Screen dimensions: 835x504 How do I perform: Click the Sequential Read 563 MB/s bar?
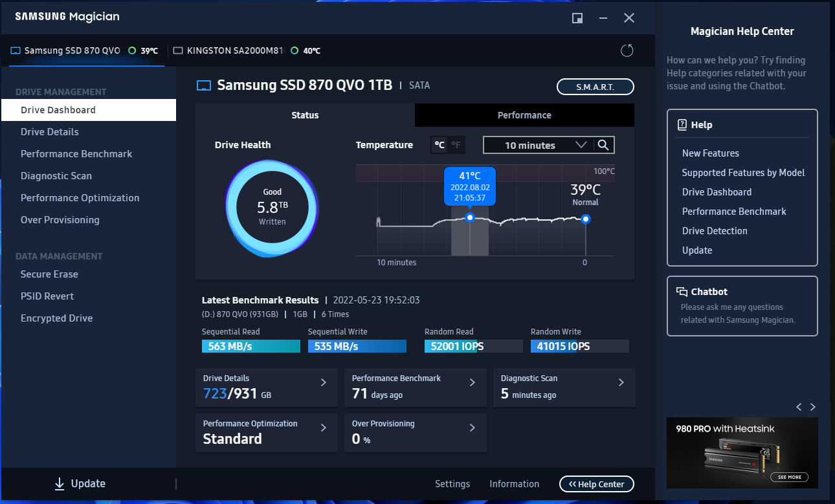point(251,346)
